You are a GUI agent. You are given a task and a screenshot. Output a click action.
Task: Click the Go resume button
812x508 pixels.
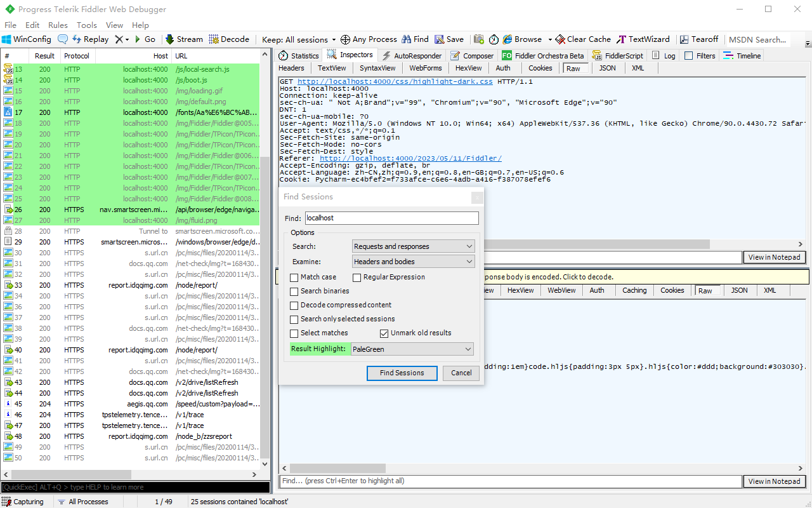click(x=144, y=39)
